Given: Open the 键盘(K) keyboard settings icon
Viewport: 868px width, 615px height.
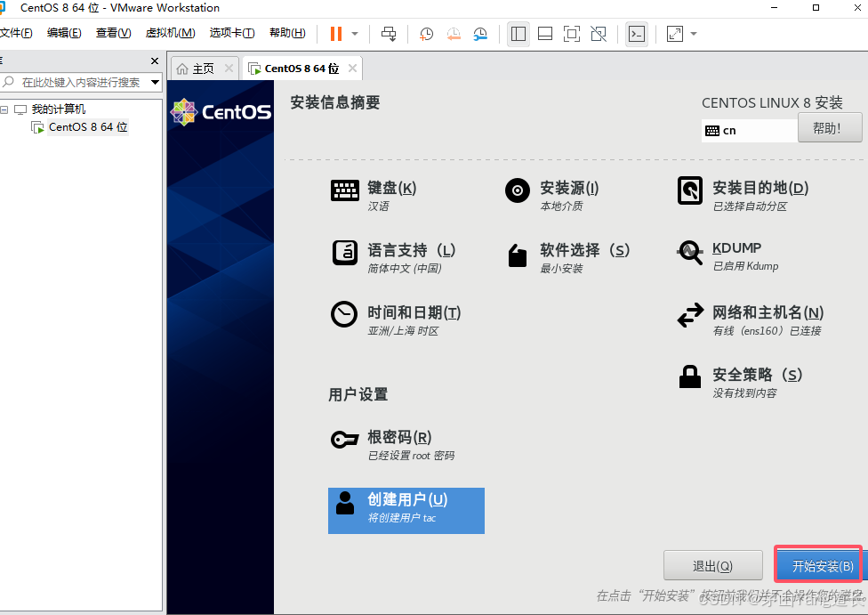Looking at the screenshot, I should pyautogui.click(x=345, y=190).
